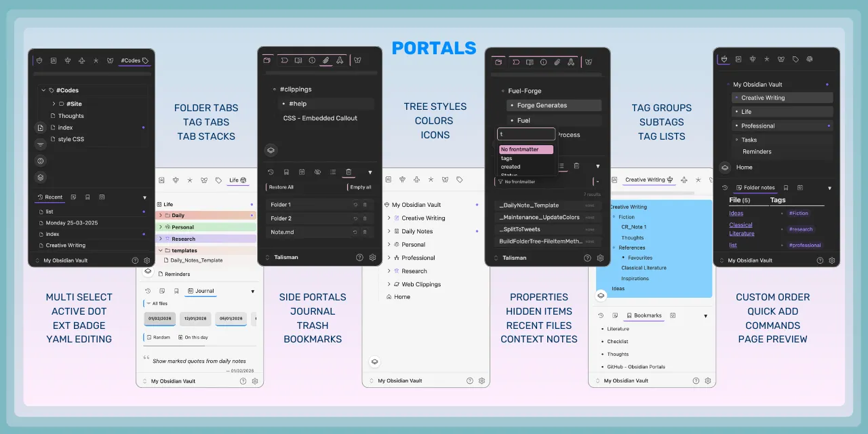The width and height of the screenshot is (868, 434).
Task: Select the Life folder tab
Action: coord(238,180)
